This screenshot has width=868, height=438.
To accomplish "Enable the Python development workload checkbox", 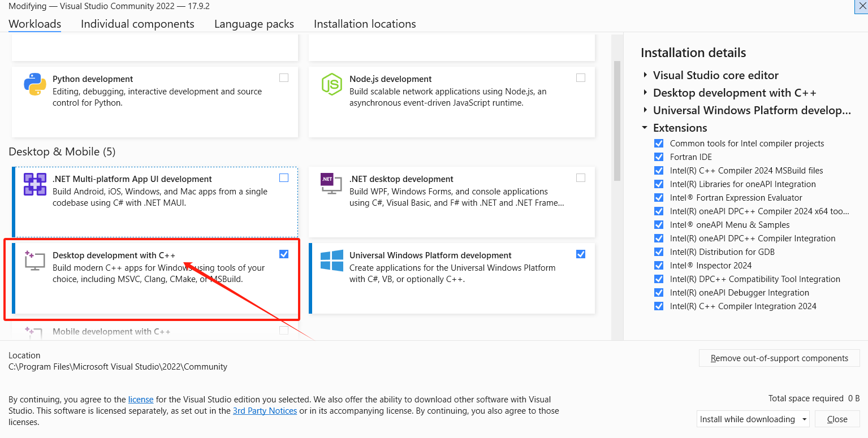I will [x=284, y=78].
